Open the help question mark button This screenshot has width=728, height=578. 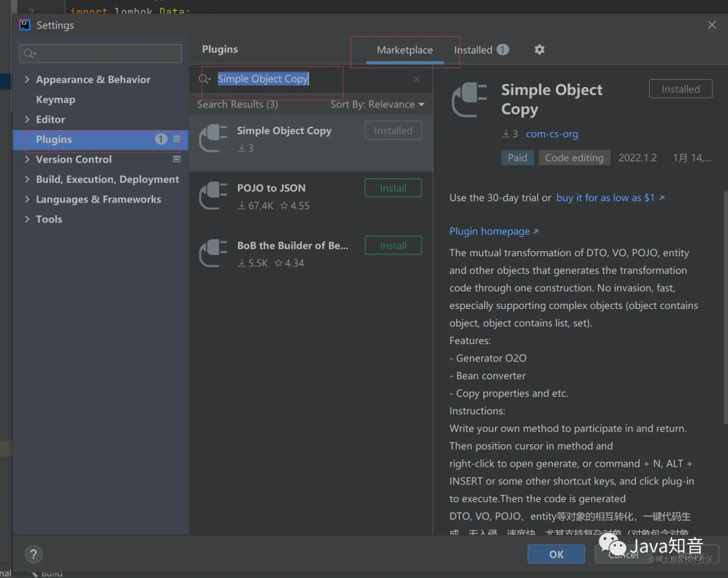[x=34, y=554]
